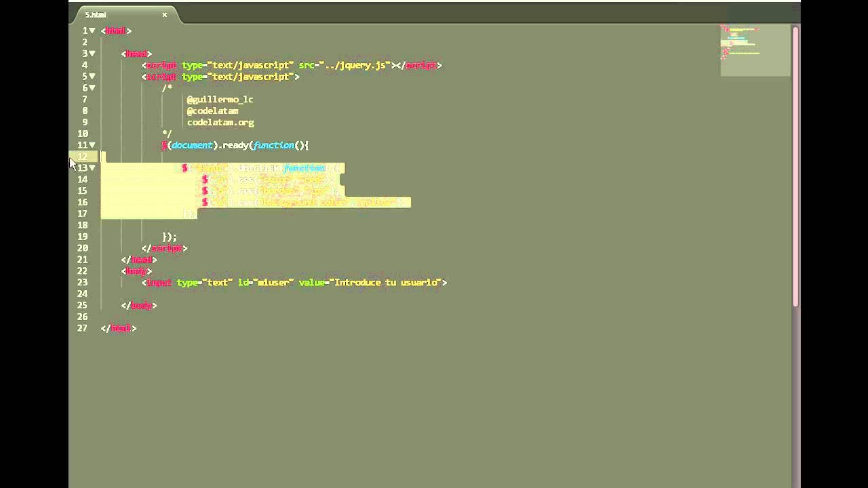Viewport: 868px width, 488px height.
Task: Collapse the head section fold arrow
Action: click(92, 54)
